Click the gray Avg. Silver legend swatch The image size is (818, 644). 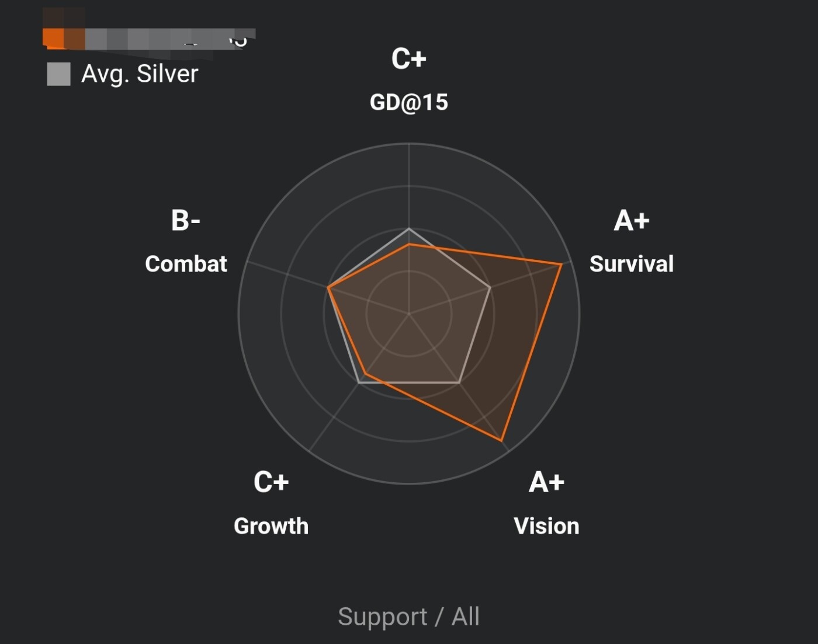point(58,74)
